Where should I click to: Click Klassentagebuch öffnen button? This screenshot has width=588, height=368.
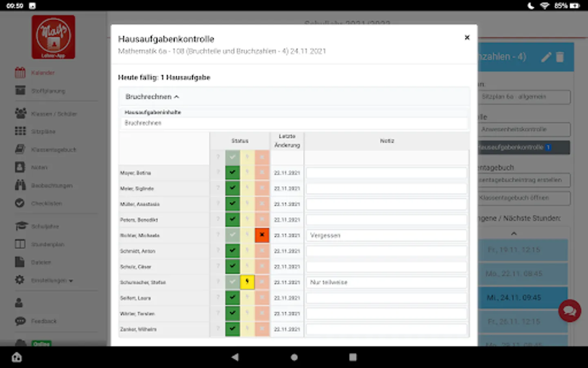524,198
